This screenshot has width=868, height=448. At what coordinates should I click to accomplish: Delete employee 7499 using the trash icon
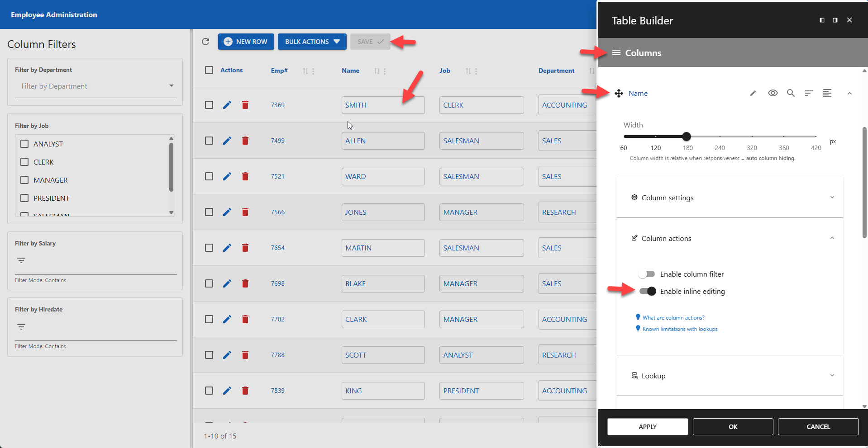pos(245,141)
